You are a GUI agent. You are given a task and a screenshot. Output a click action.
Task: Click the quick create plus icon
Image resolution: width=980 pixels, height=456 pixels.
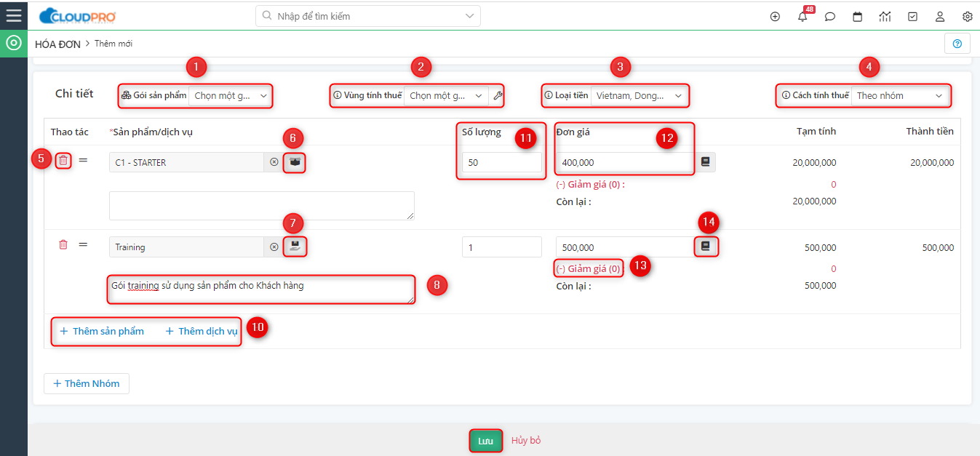(x=775, y=17)
